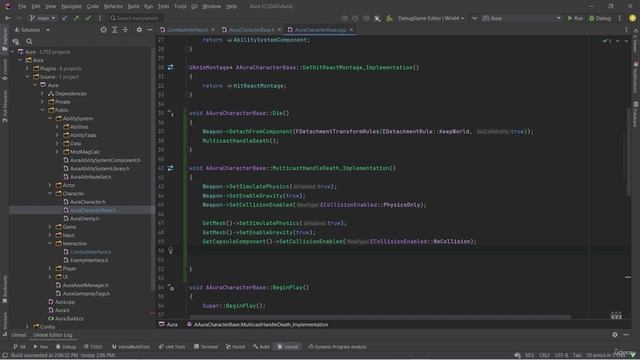Click the Select Opened File target icon
The image size is (640, 360).
click(104, 30)
